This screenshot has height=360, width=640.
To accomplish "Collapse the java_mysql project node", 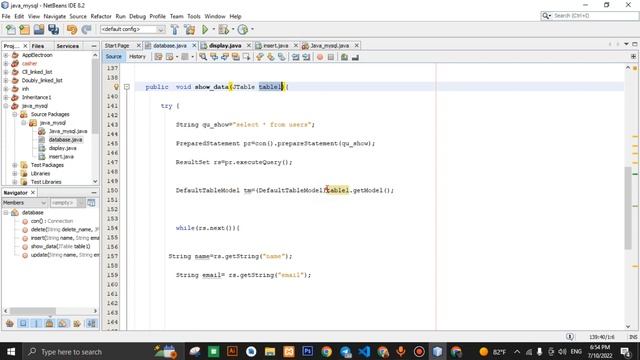I will coord(6,106).
